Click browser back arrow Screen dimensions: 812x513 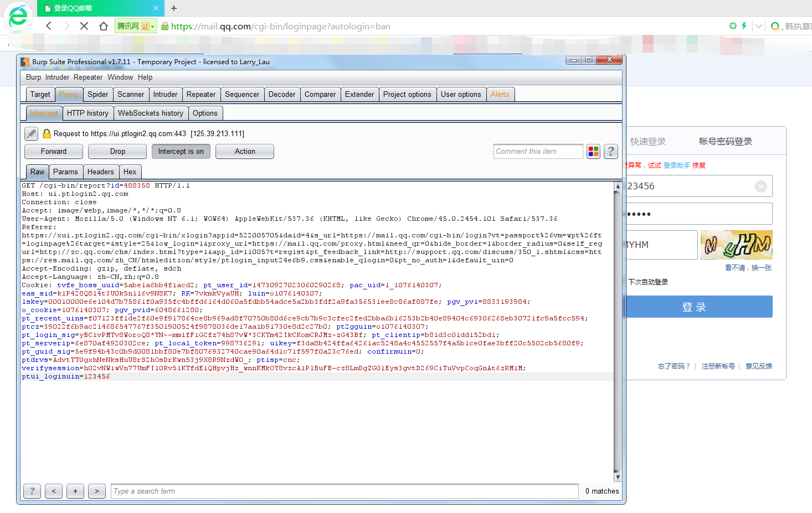coord(49,26)
